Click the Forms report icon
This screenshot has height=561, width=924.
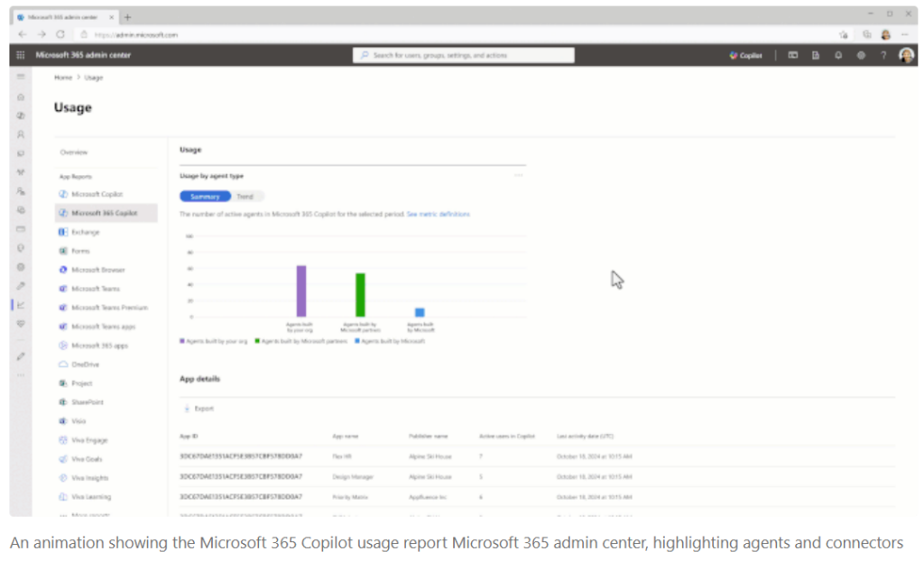click(x=63, y=251)
